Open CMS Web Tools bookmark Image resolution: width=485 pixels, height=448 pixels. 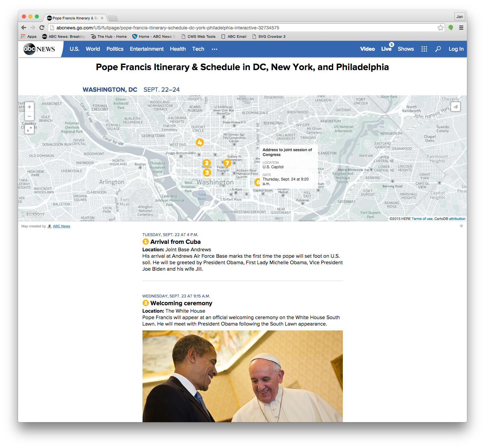point(198,36)
